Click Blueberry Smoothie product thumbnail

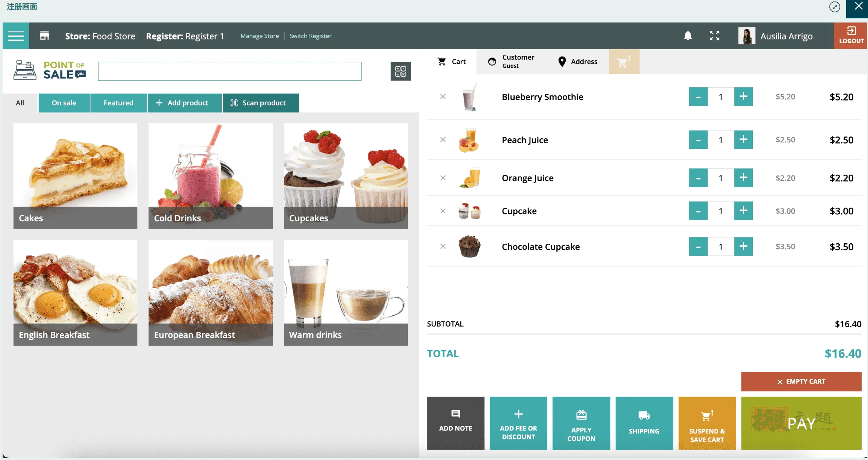pyautogui.click(x=469, y=97)
